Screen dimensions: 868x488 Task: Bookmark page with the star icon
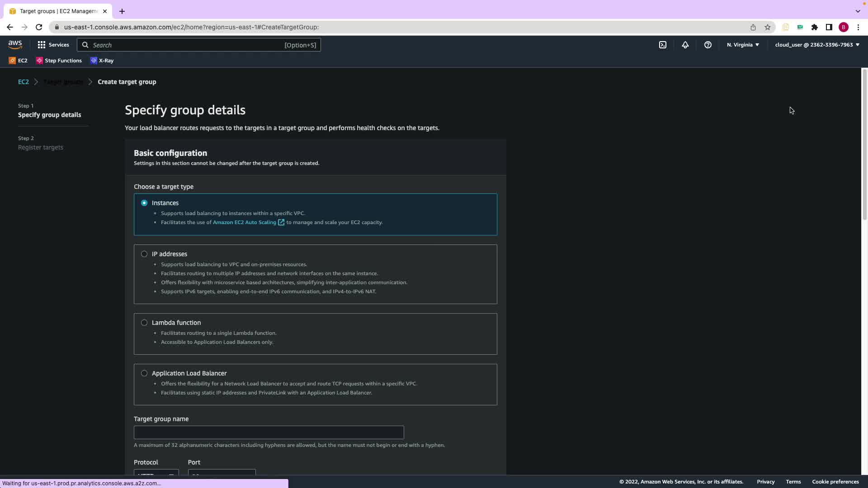768,27
